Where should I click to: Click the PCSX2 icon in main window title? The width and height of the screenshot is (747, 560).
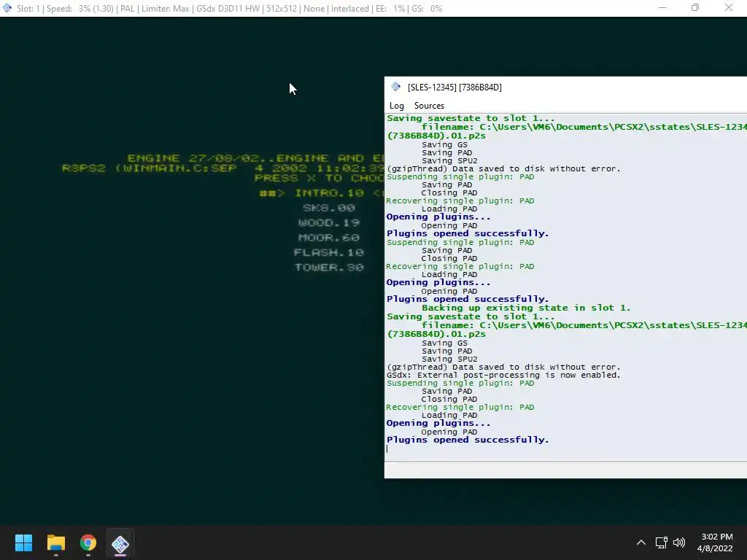pos(7,8)
